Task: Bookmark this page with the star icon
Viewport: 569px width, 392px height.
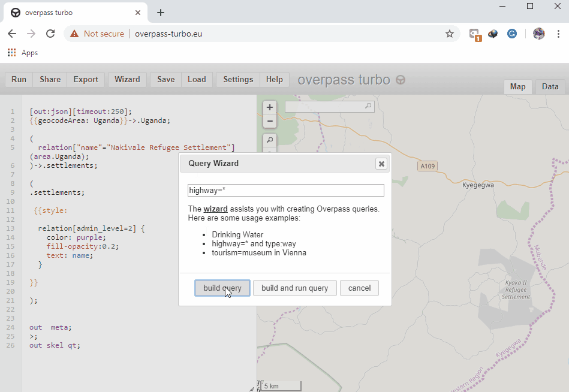Action: coord(450,34)
